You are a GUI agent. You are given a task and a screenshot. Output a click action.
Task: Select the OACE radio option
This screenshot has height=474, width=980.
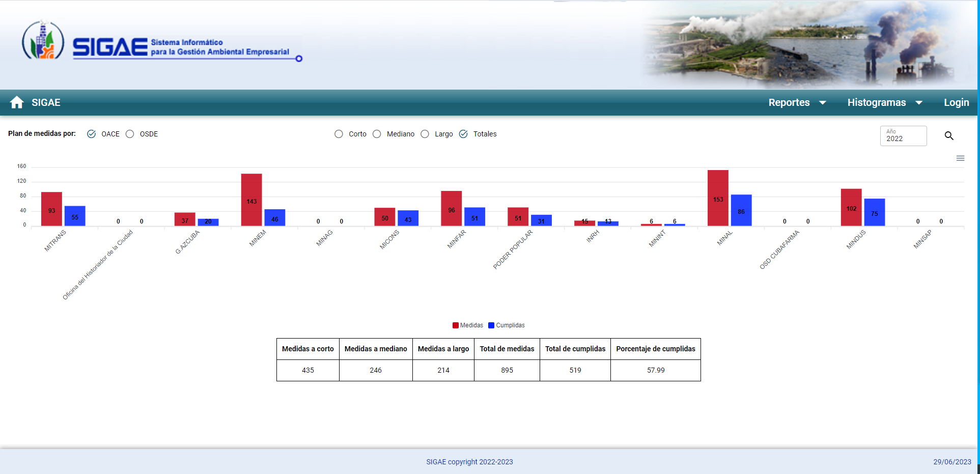92,134
